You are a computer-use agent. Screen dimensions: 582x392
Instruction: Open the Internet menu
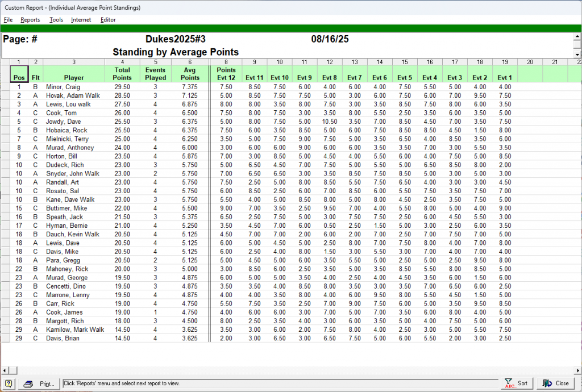(81, 20)
